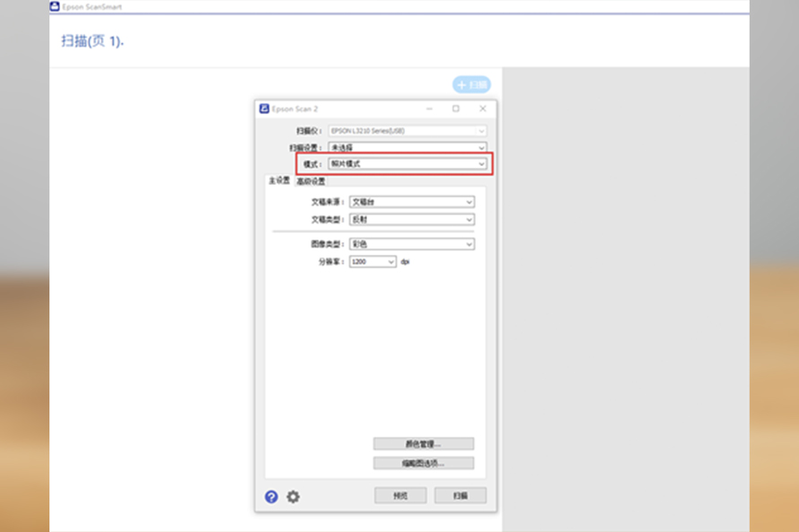Open the 分辨率 dropdown showing 1200
This screenshot has height=532, width=799.
373,262
